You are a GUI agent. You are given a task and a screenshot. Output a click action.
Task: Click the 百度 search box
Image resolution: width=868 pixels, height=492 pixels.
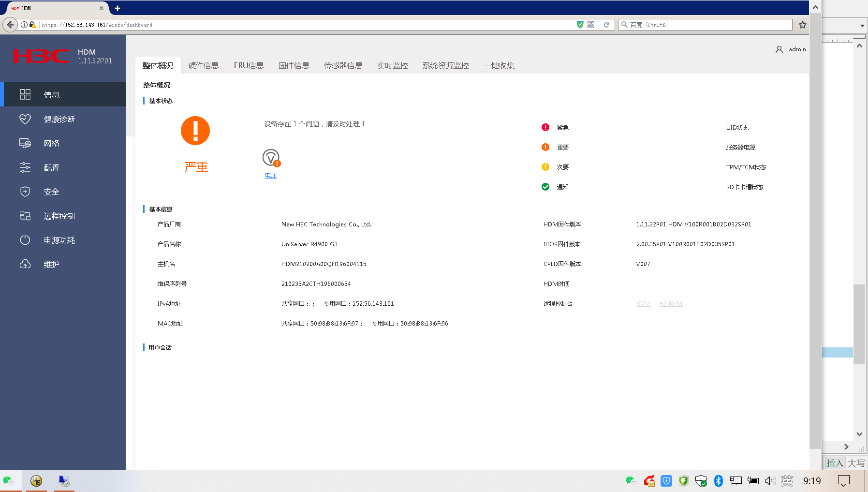(705, 25)
